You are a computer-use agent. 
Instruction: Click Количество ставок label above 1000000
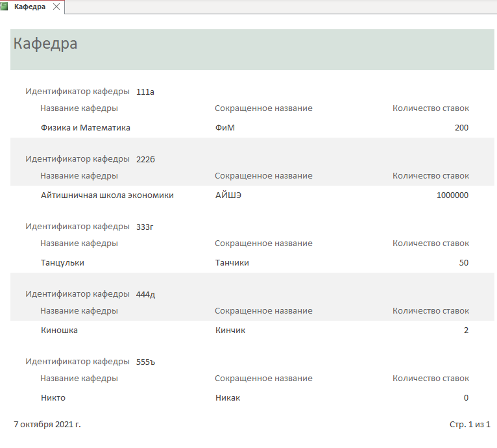(431, 176)
